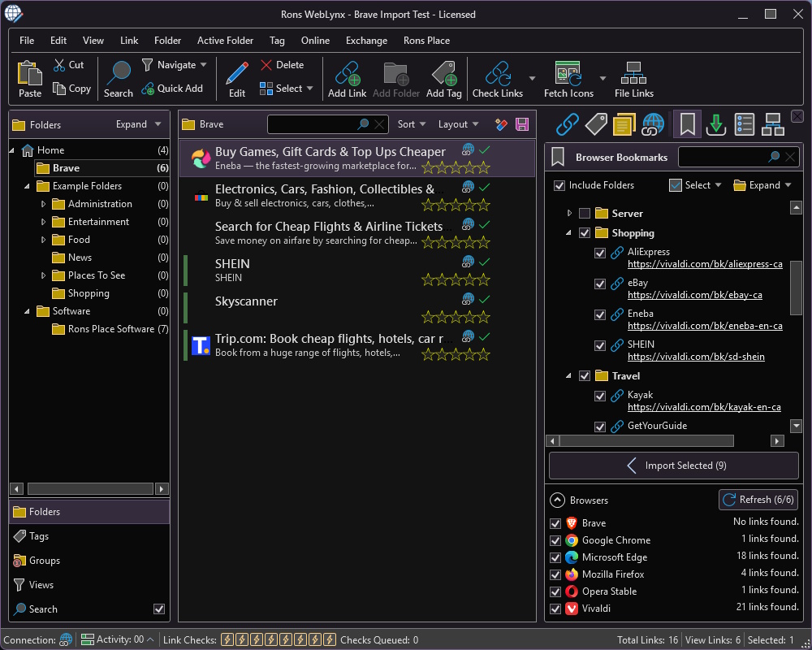The height and width of the screenshot is (650, 812).
Task: Open the hierarchy panel icon
Action: 773,124
